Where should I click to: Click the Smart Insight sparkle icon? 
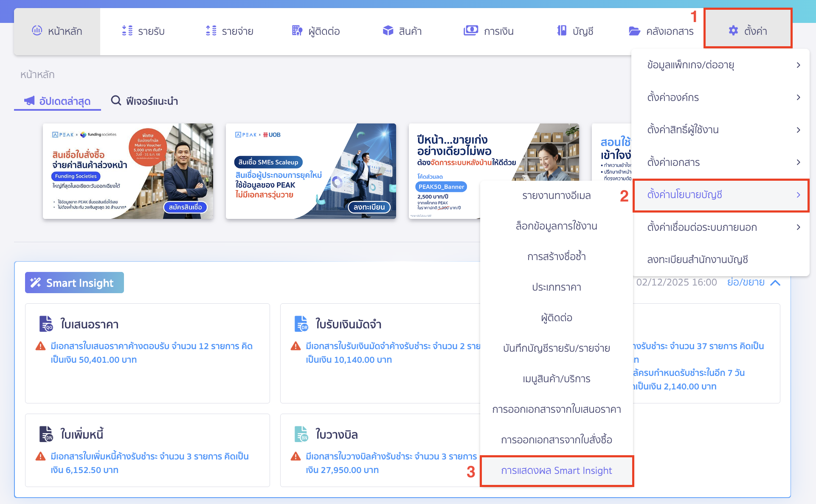click(x=36, y=282)
